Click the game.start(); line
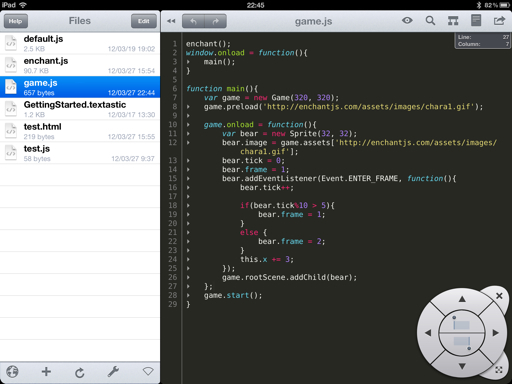Viewport: 512px width, 384px height. pyautogui.click(x=233, y=296)
